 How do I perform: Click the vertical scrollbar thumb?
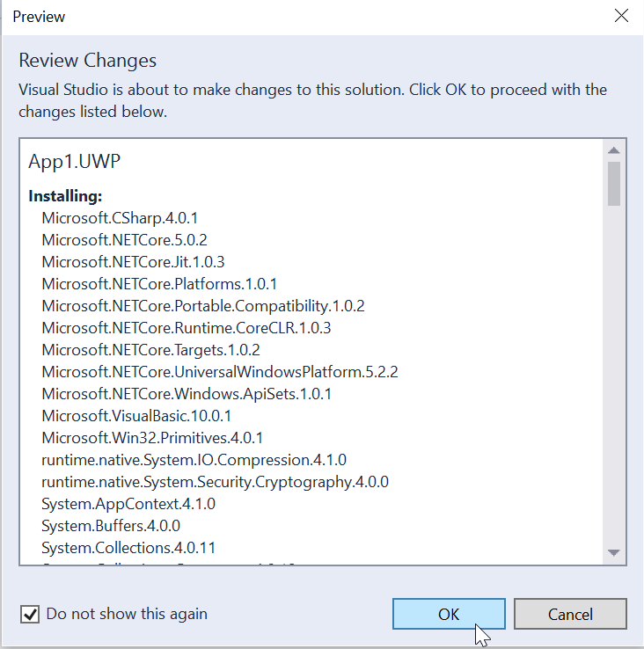(613, 182)
